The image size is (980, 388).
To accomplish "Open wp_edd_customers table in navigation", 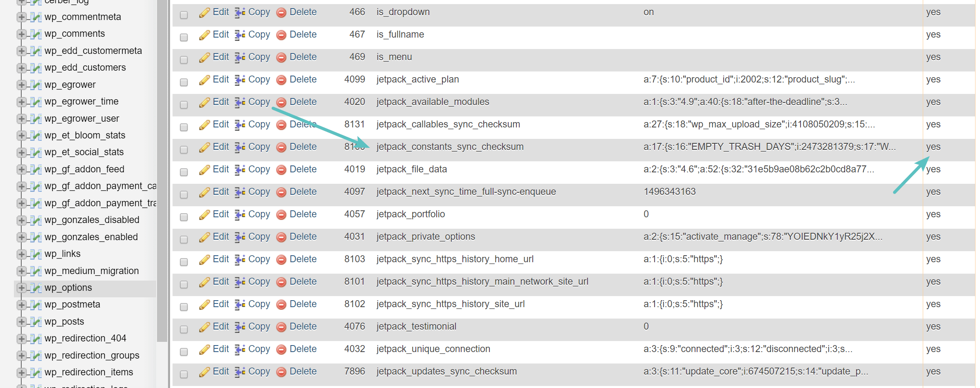I will 85,68.
